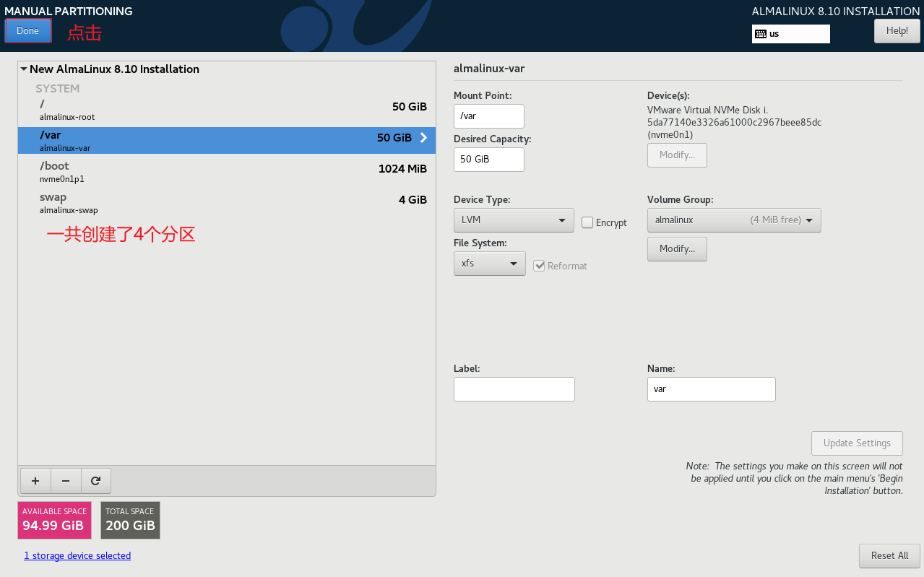Open the 1 storage device selected link
Screen dimensions: 924x577
[x=77, y=556]
